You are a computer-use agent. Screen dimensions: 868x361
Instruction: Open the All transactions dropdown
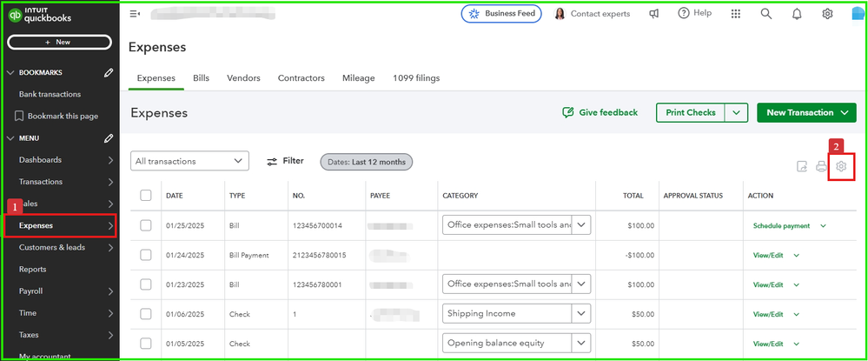190,161
